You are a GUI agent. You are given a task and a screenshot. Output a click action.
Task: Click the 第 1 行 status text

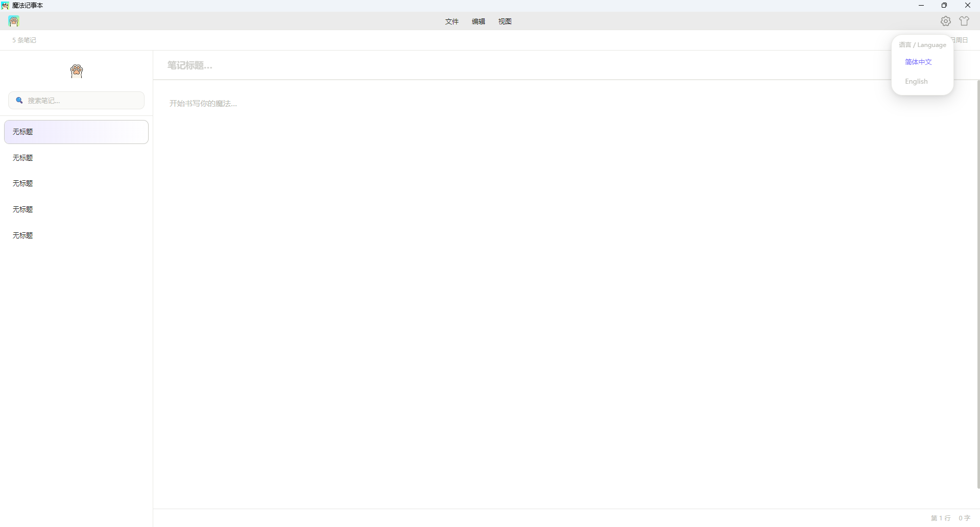(x=941, y=518)
